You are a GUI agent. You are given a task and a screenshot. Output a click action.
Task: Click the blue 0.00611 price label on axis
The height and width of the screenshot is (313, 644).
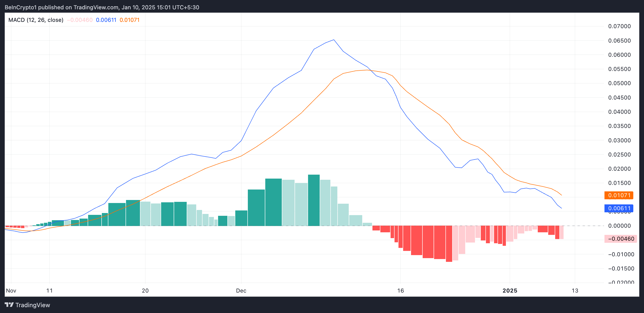tap(619, 208)
